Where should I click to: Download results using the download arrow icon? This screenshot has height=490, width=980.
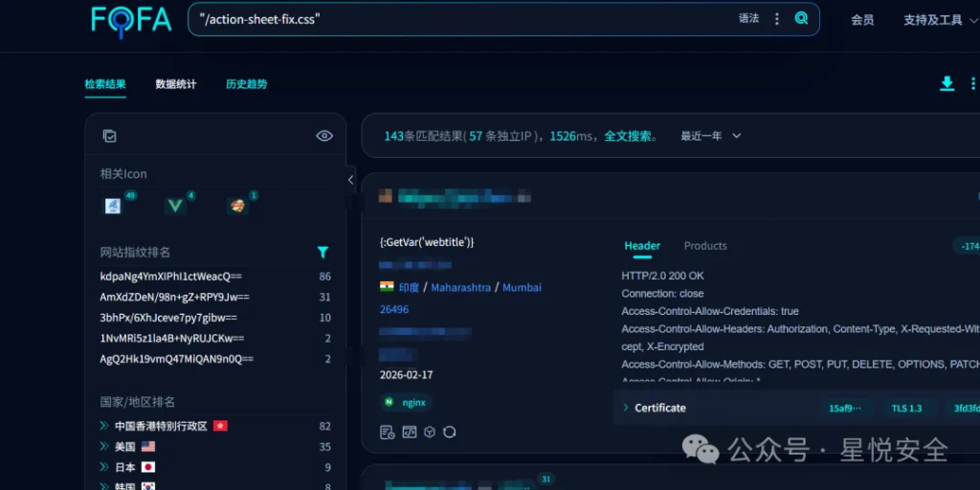tap(947, 84)
